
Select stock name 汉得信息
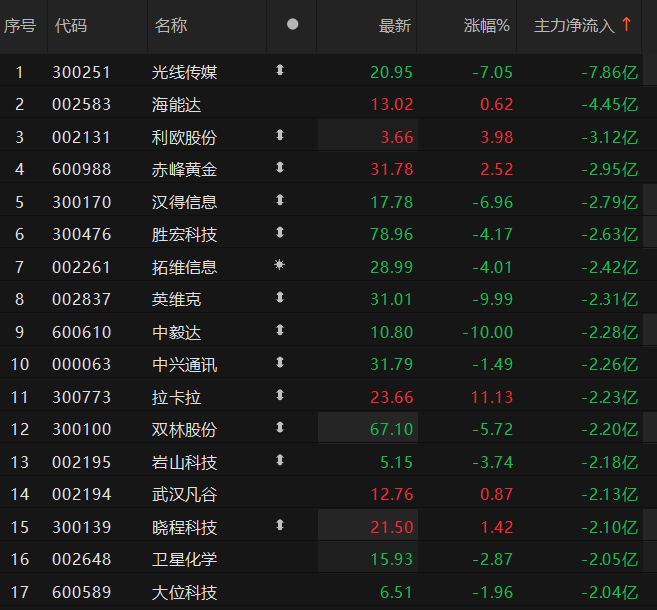[x=184, y=202]
